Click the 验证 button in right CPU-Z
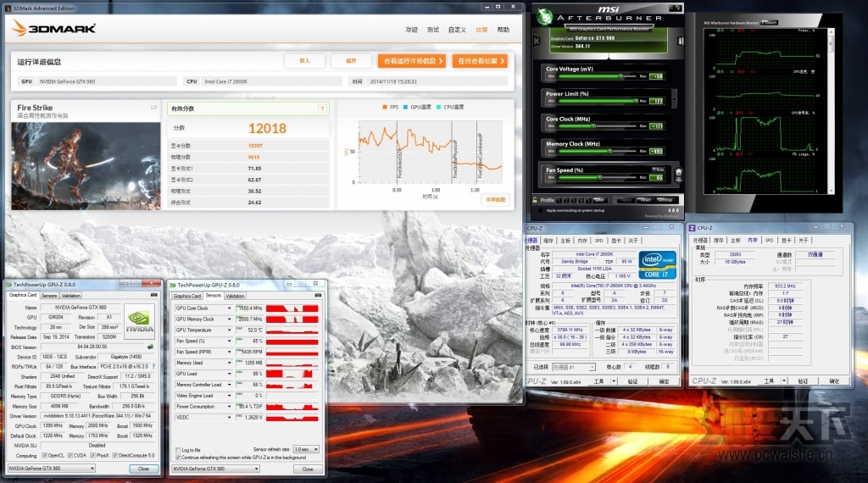Image resolution: width=868 pixels, height=483 pixels. pos(803,381)
